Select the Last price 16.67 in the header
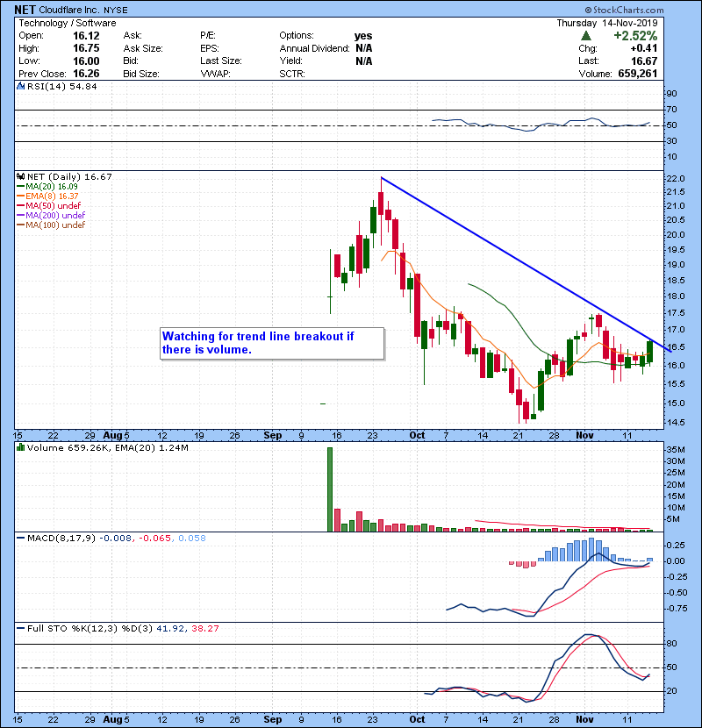Image resolution: width=702 pixels, height=728 pixels. click(644, 61)
